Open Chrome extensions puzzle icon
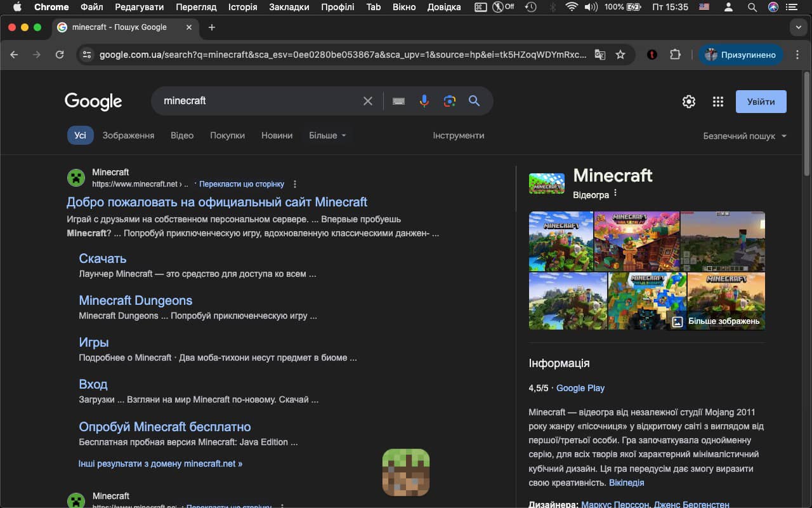812x508 pixels. click(675, 55)
